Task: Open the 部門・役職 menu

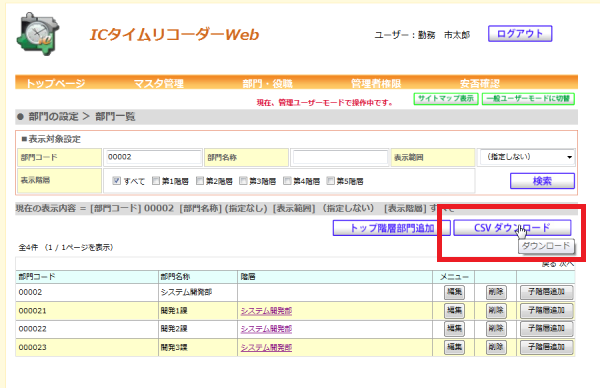Action: tap(267, 83)
